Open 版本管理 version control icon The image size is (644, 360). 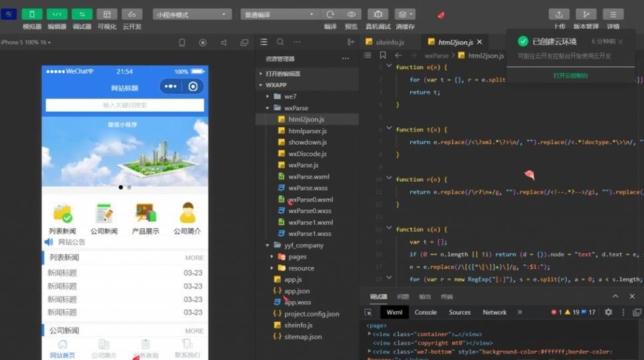coord(586,14)
